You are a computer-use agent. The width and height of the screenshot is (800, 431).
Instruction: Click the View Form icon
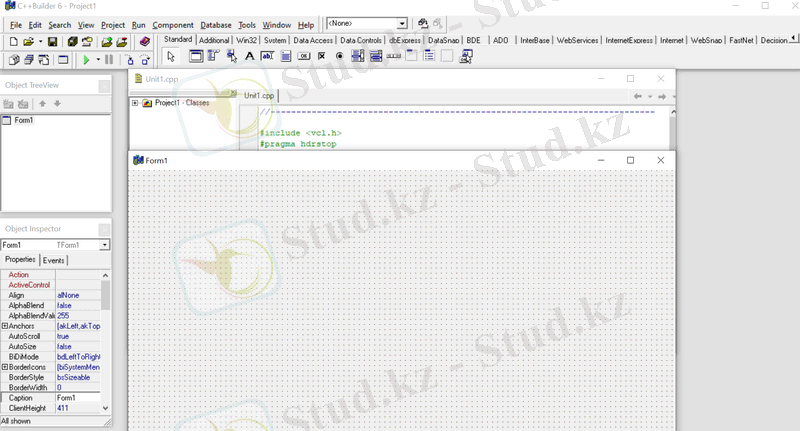[x=29, y=60]
